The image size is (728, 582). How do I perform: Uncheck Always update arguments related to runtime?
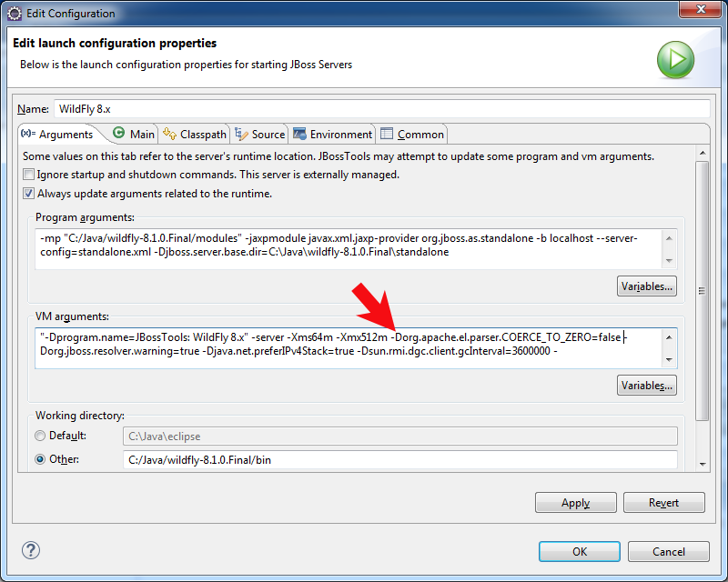tap(29, 194)
